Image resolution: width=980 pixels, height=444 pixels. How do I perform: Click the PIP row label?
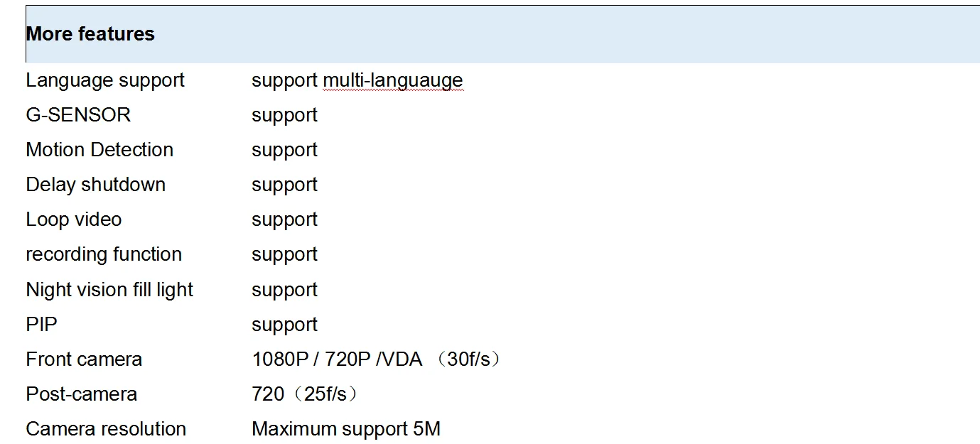(41, 324)
